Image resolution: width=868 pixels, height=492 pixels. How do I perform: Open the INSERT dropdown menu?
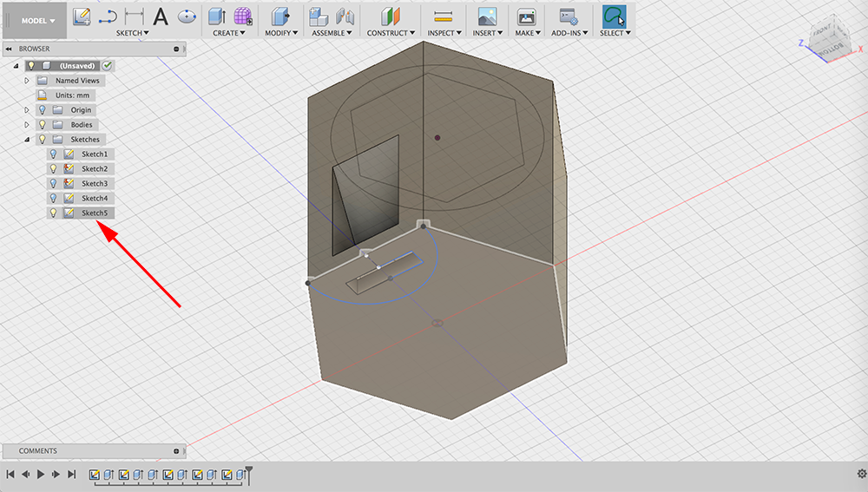pos(488,33)
